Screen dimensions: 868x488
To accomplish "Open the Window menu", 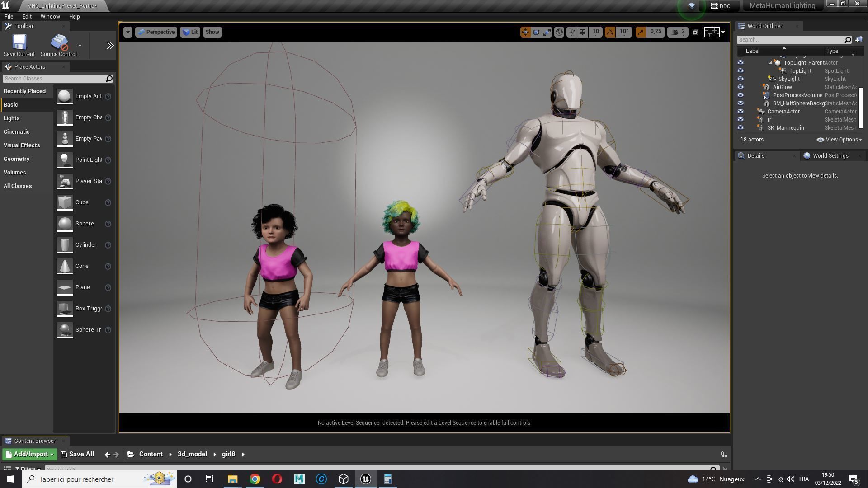I will (x=50, y=17).
